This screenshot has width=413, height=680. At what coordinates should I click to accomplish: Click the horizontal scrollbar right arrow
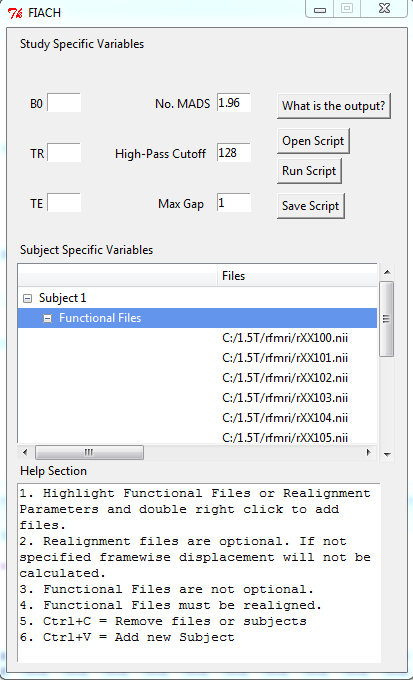pos(369,452)
